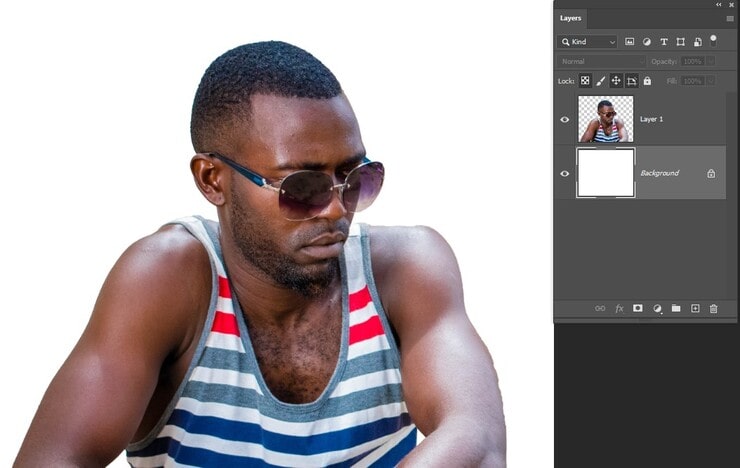Filter layers by pixel layer icon

[630, 42]
